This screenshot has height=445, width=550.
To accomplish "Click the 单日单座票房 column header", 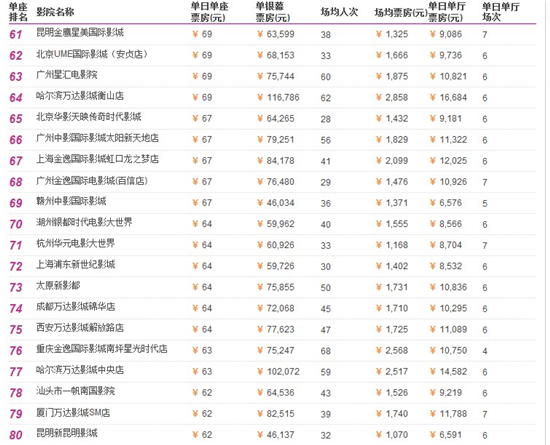I will [x=209, y=12].
